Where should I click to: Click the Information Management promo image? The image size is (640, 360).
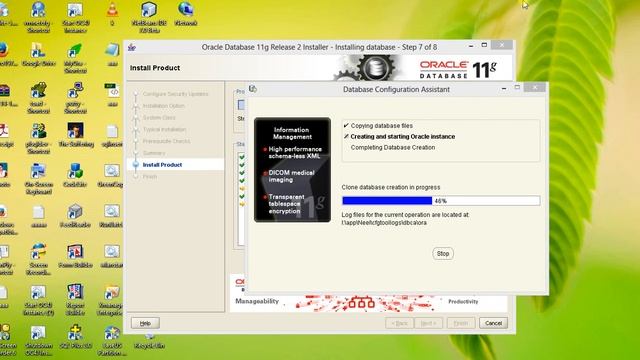(x=292, y=170)
